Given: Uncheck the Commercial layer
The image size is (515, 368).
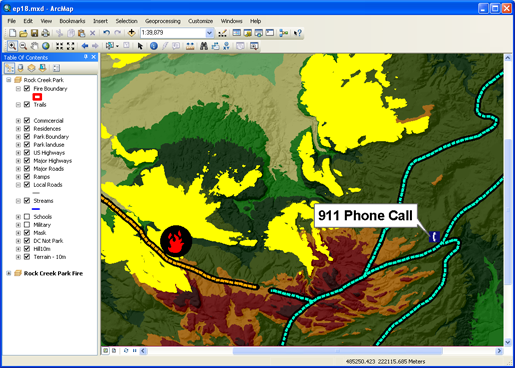Looking at the screenshot, I should coord(27,120).
